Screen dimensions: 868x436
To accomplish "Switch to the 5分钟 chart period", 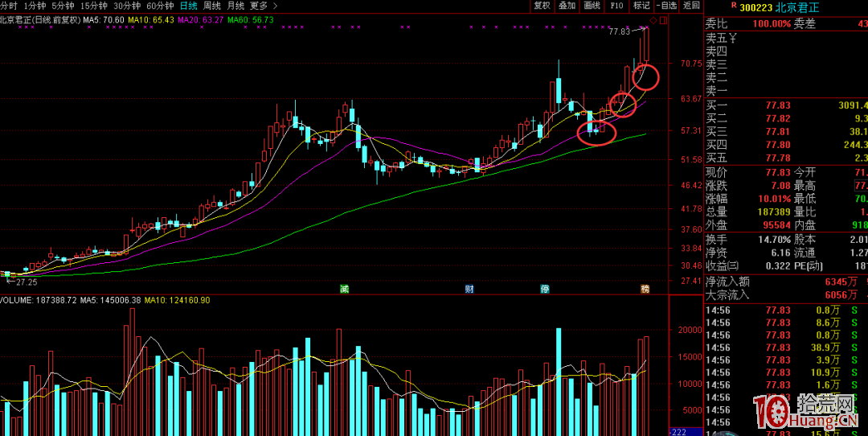I will (x=63, y=6).
